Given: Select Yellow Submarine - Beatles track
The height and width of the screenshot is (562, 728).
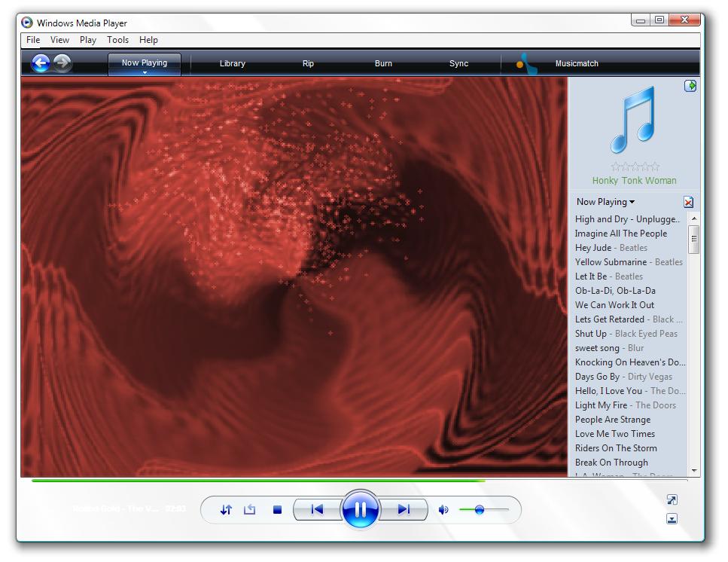Looking at the screenshot, I should pyautogui.click(x=628, y=262).
